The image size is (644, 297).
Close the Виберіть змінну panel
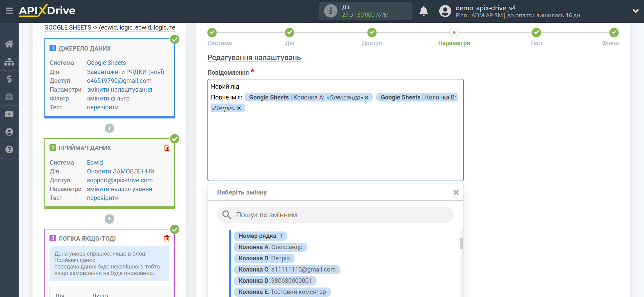pyautogui.click(x=456, y=192)
